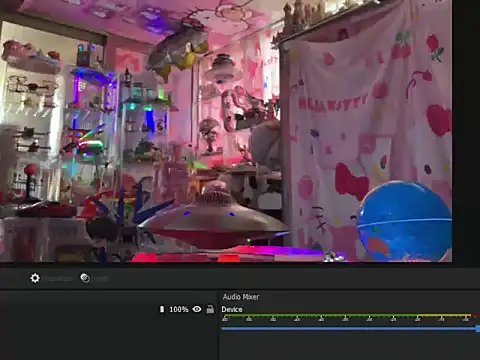This screenshot has height=360, width=480.
Task: Click the shark balloon in the preview
Action: pos(178,50)
